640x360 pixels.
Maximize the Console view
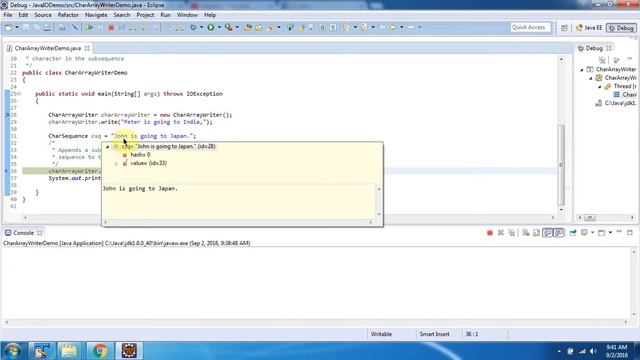click(630, 232)
